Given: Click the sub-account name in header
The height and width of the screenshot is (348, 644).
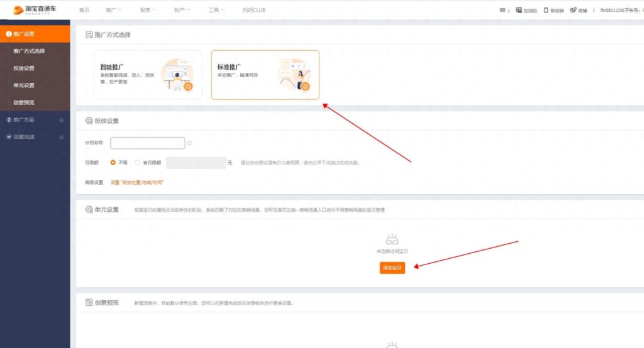Looking at the screenshot, I should 622,10.
